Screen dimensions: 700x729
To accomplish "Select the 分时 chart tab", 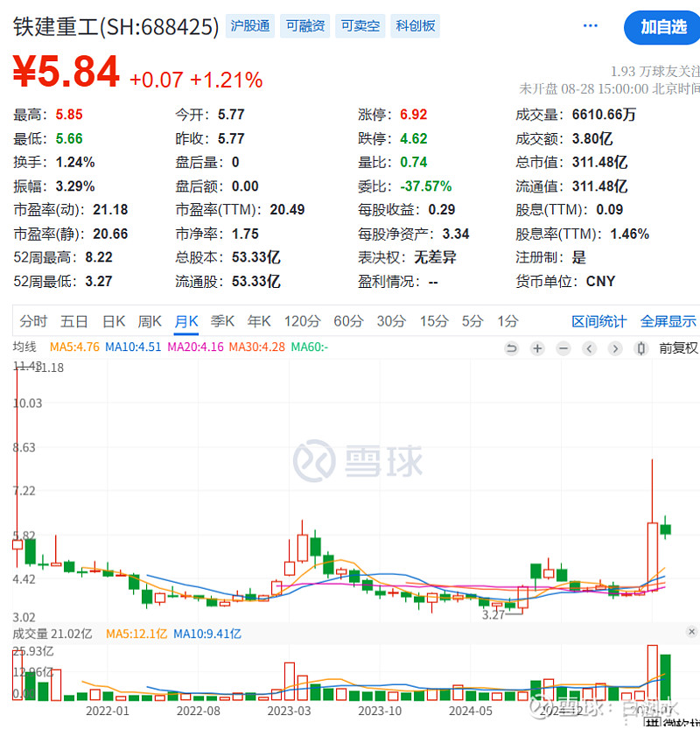I will (33, 321).
